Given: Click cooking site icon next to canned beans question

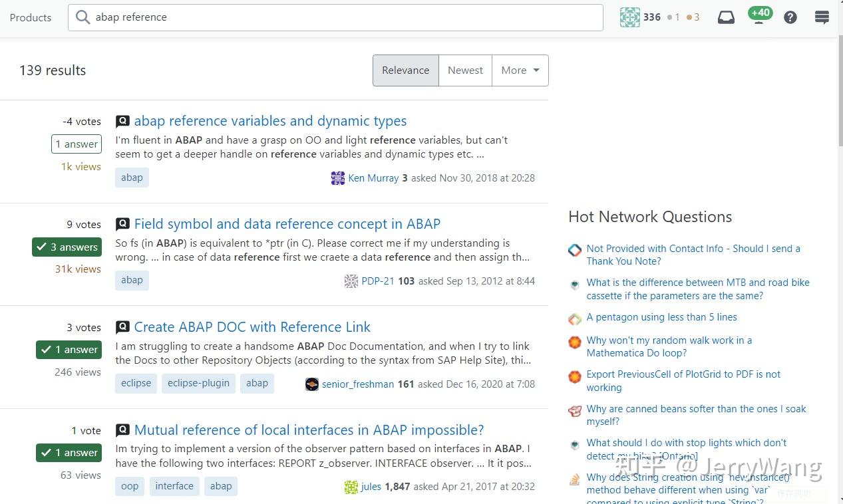Looking at the screenshot, I should (575, 411).
